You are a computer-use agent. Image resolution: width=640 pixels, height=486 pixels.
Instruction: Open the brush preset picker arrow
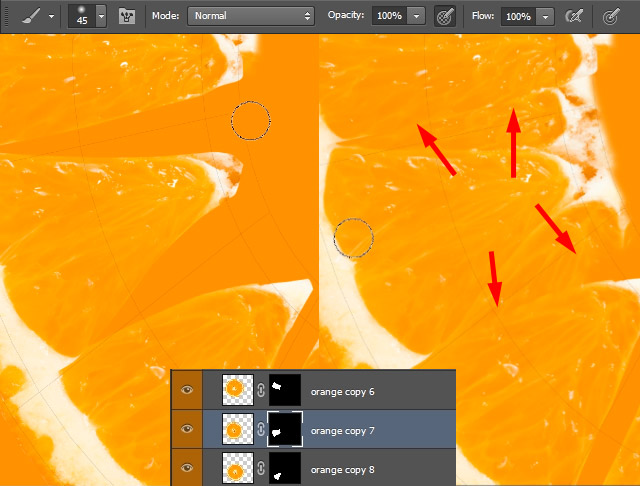pos(101,16)
